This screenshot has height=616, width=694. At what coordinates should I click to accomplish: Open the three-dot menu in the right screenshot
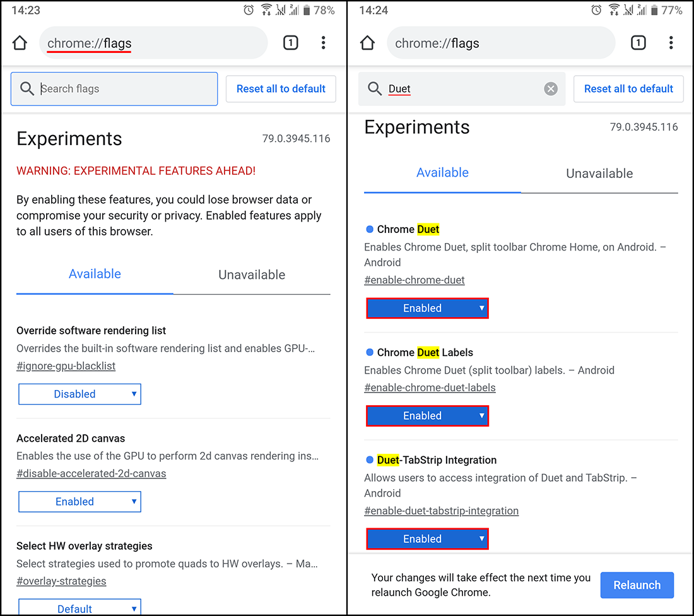[671, 43]
